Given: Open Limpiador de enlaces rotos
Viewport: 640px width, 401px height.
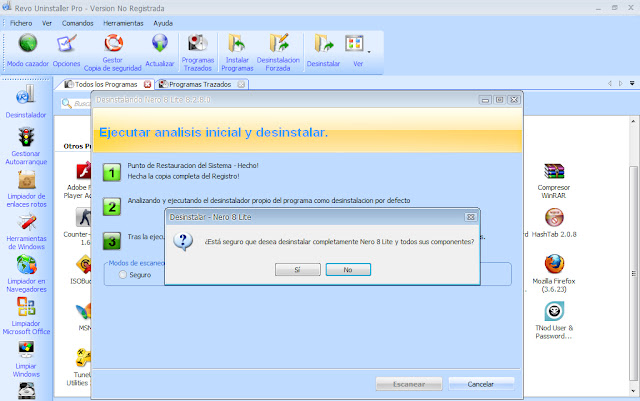Looking at the screenshot, I should pyautogui.click(x=27, y=189).
